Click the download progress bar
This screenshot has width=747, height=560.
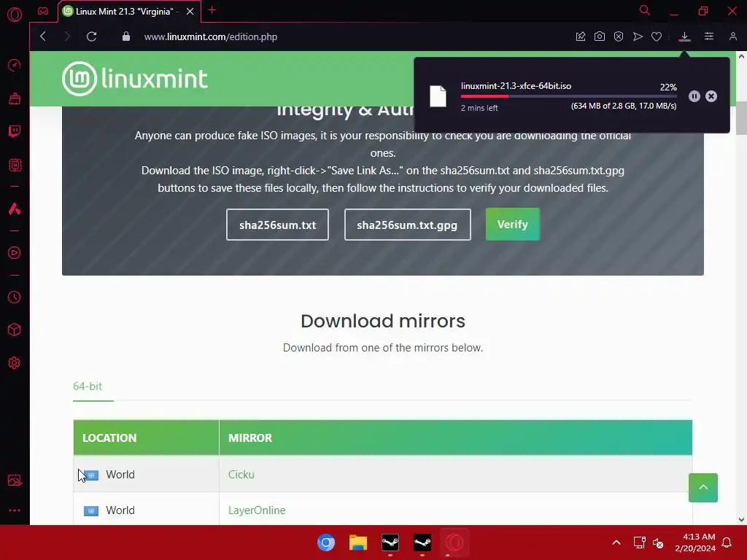(x=568, y=96)
